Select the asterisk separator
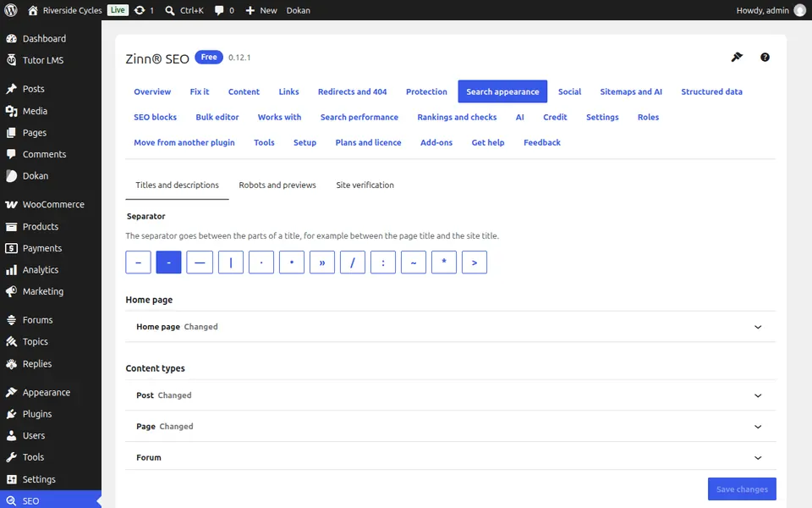The height and width of the screenshot is (508, 812). coord(444,262)
